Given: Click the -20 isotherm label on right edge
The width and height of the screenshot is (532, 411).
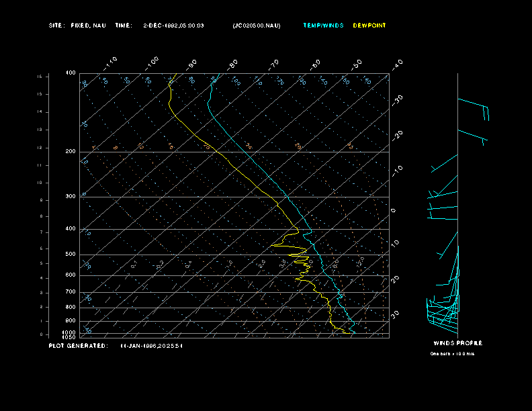Looking at the screenshot, I should [x=397, y=136].
